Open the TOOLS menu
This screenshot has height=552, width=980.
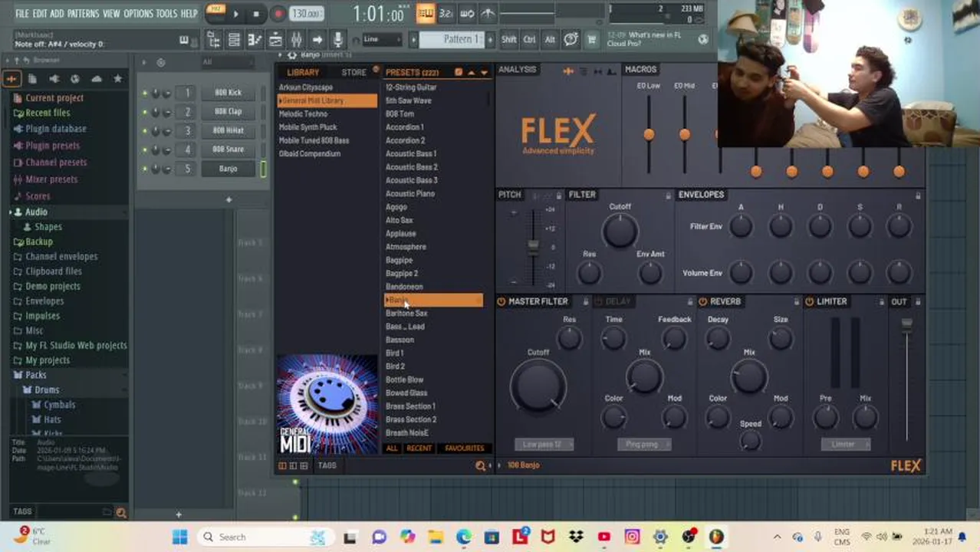pos(166,14)
